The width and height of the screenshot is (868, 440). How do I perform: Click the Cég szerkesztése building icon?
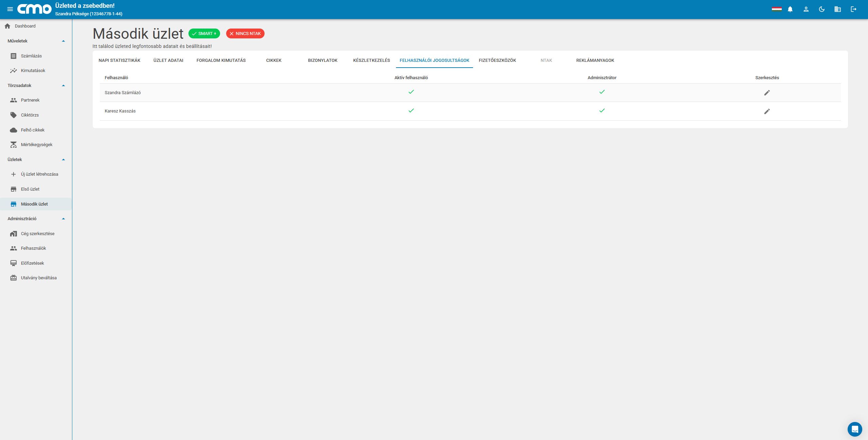(14, 234)
